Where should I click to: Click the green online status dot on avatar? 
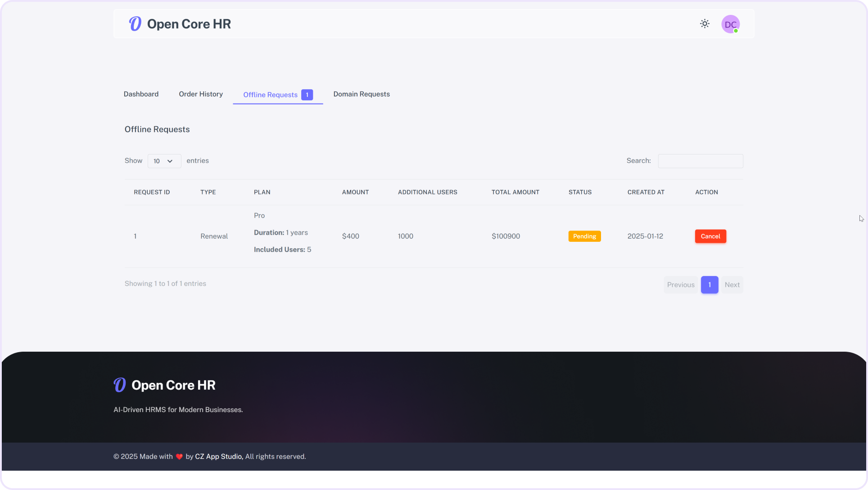(737, 30)
